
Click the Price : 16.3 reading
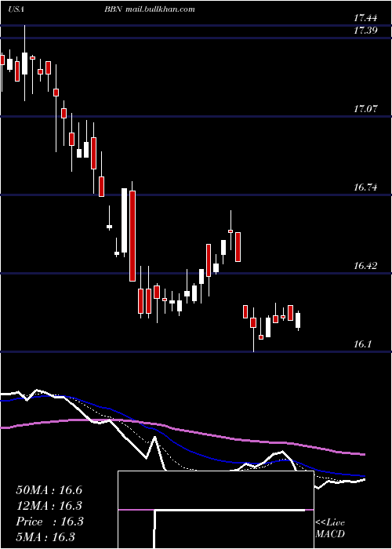coord(49,522)
